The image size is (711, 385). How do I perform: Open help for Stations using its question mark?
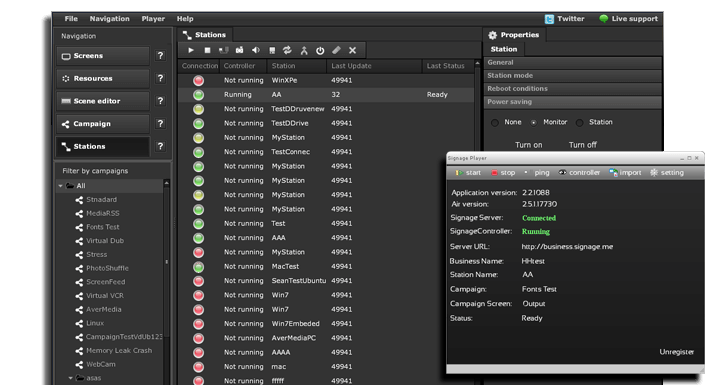(160, 146)
